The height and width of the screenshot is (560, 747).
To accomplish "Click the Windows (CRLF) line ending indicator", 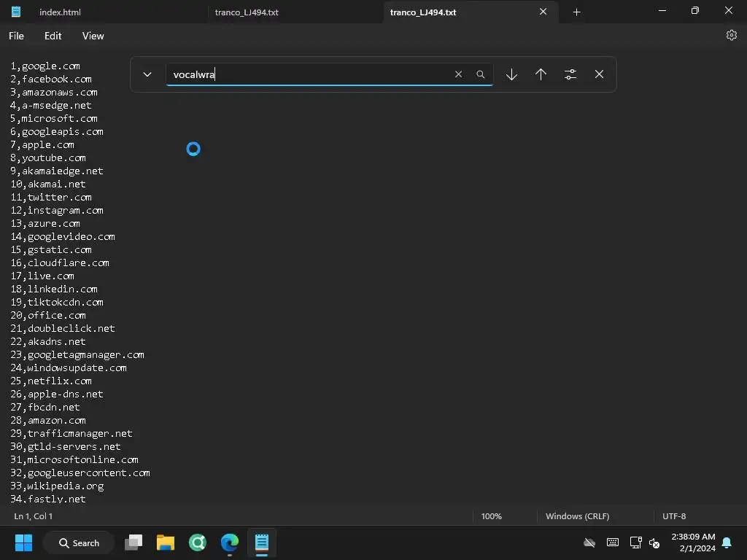I will 578,516.
